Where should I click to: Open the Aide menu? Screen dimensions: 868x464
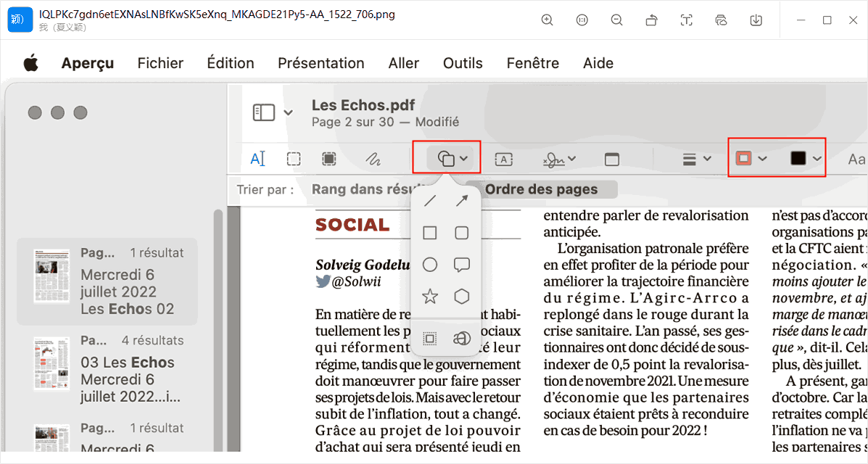pos(598,63)
